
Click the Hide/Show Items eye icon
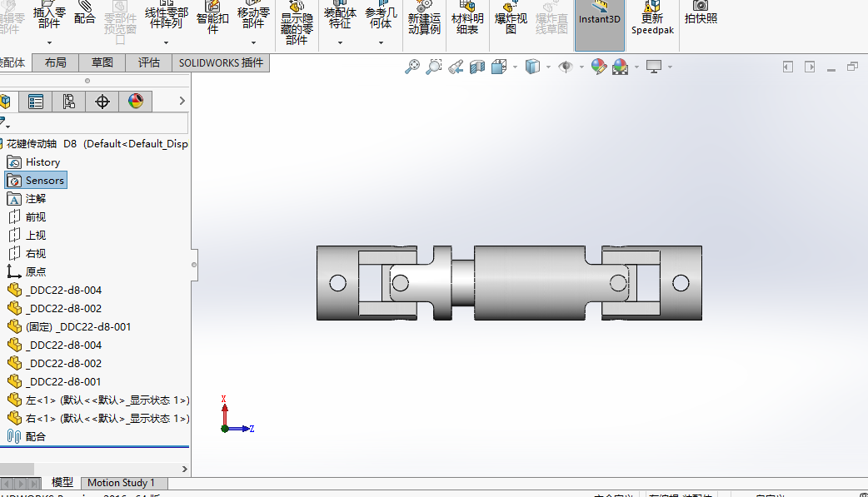[x=565, y=67]
